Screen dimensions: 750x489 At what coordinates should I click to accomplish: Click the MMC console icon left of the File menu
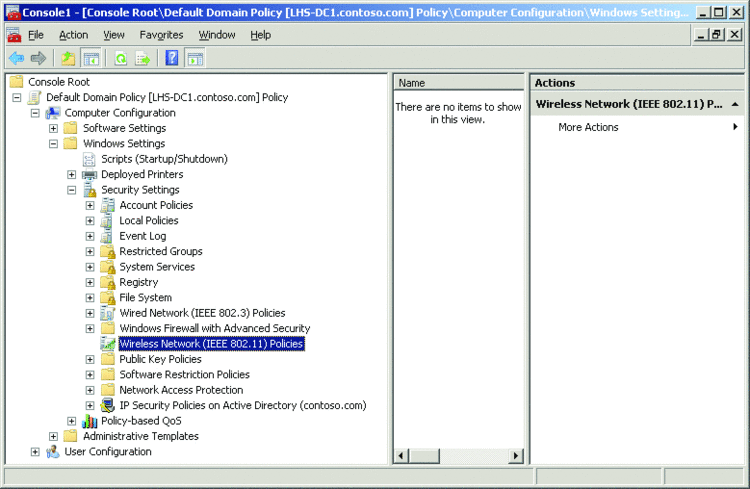14,35
